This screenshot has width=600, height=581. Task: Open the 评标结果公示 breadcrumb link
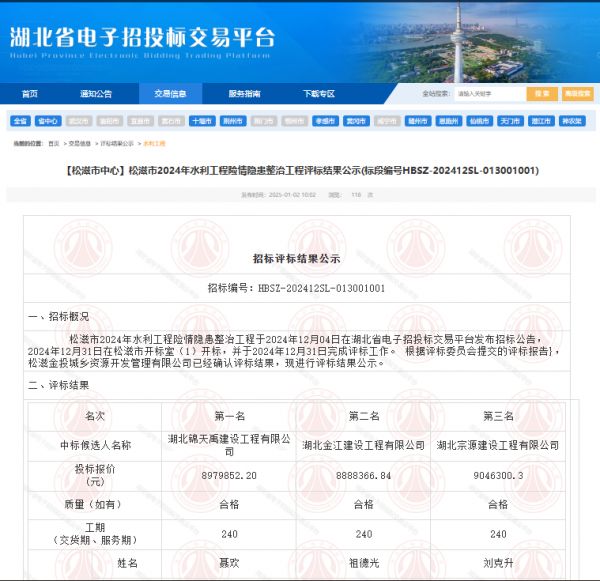pos(117,144)
